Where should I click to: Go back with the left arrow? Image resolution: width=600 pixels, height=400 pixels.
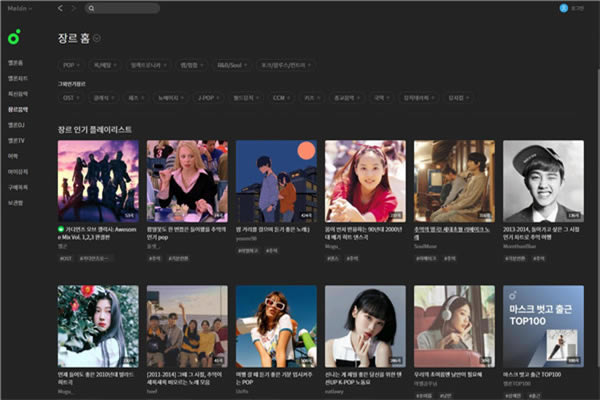click(60, 8)
